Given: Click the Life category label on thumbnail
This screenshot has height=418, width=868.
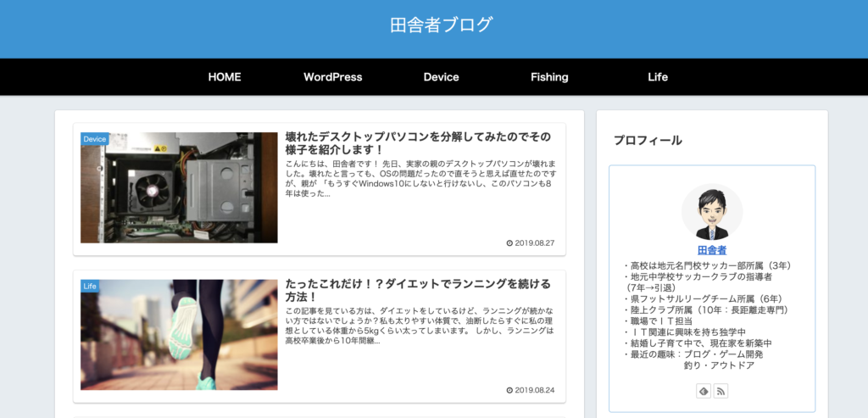Looking at the screenshot, I should click(x=90, y=287).
